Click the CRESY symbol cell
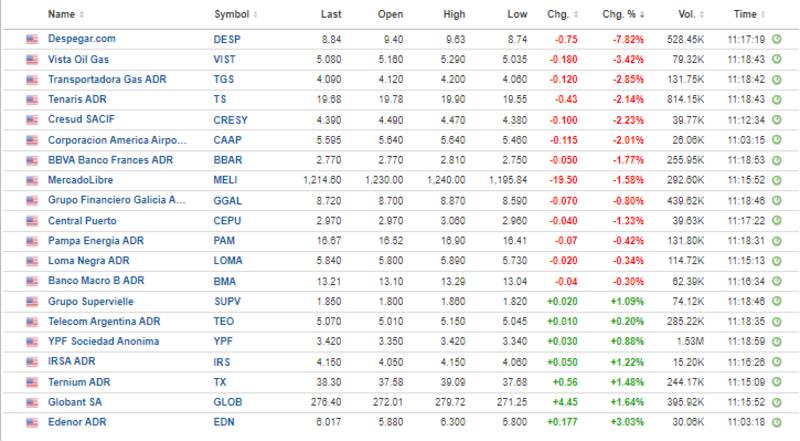 pos(230,119)
